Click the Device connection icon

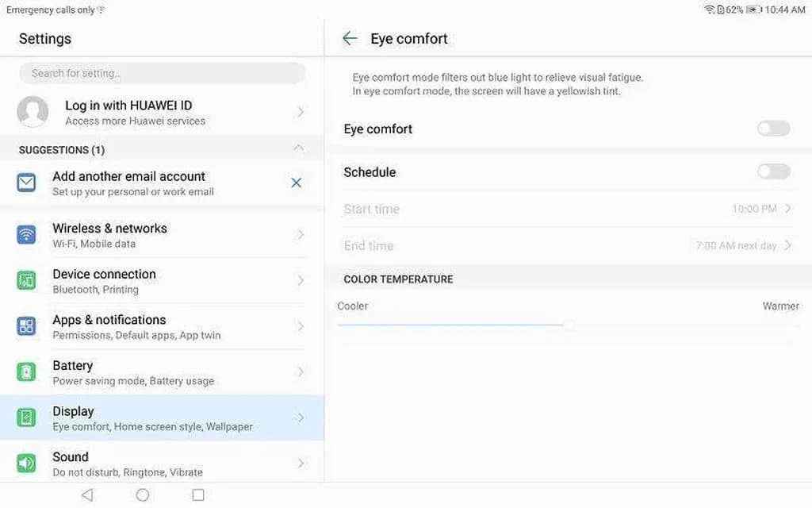coord(27,281)
